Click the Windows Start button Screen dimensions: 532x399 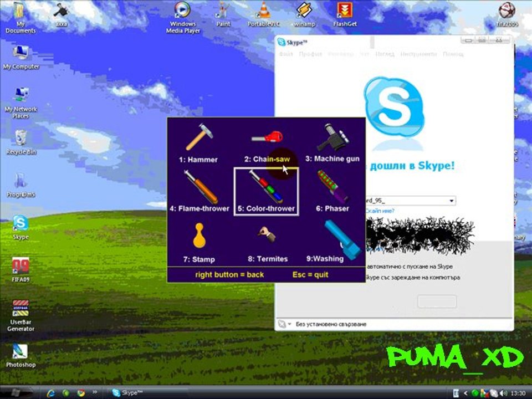[16, 393]
